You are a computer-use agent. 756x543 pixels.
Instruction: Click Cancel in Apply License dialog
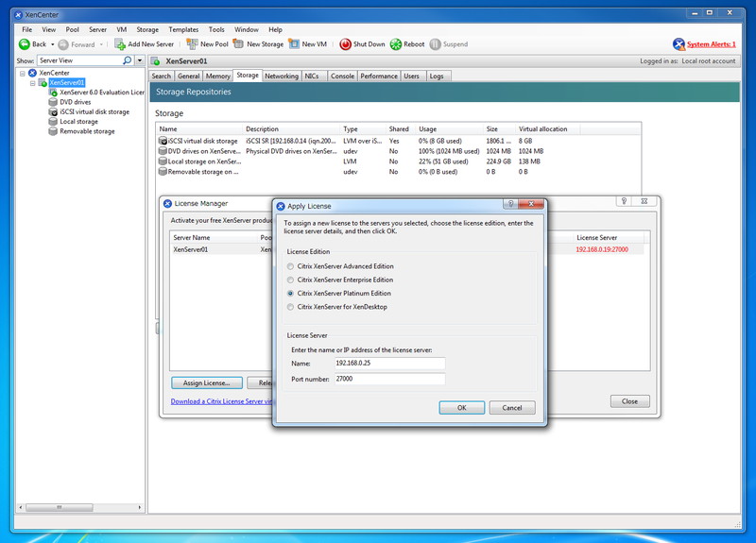(x=512, y=408)
